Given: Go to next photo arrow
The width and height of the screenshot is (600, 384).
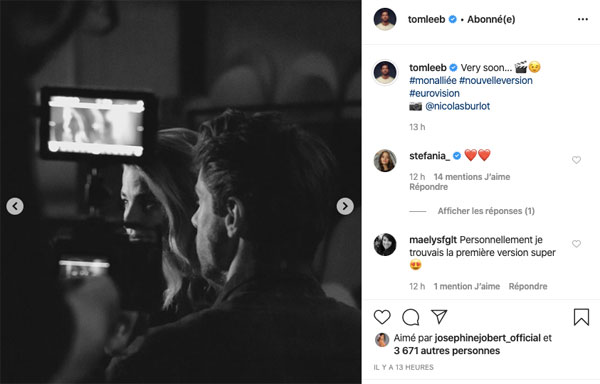Looking at the screenshot, I should (345, 206).
